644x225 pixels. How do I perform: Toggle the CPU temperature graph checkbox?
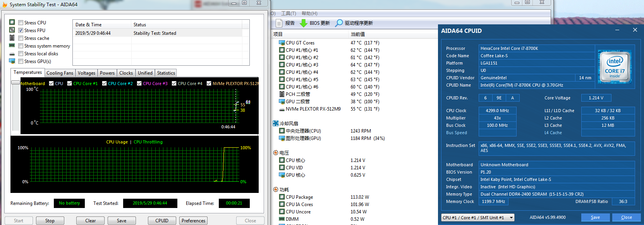(51, 84)
